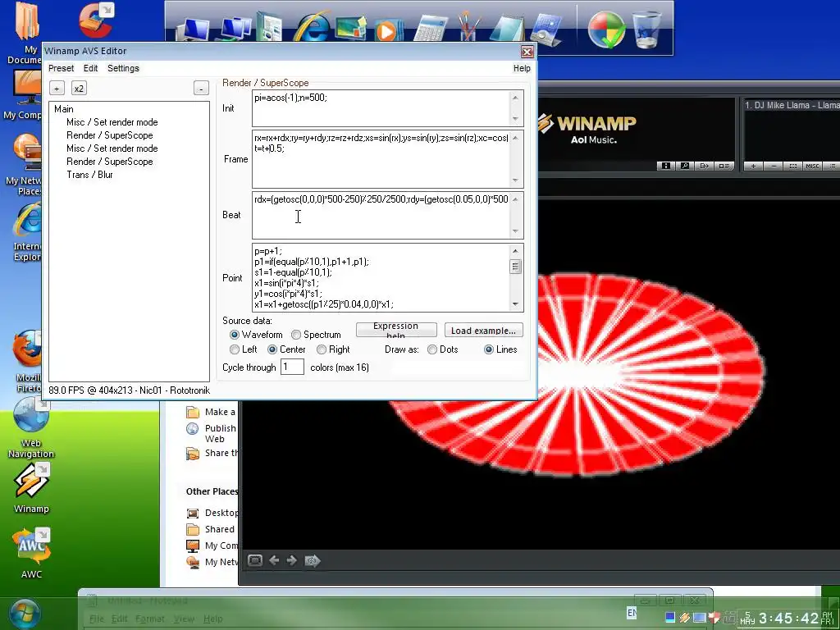Select the second Misc / Set render mode entry

[112, 148]
